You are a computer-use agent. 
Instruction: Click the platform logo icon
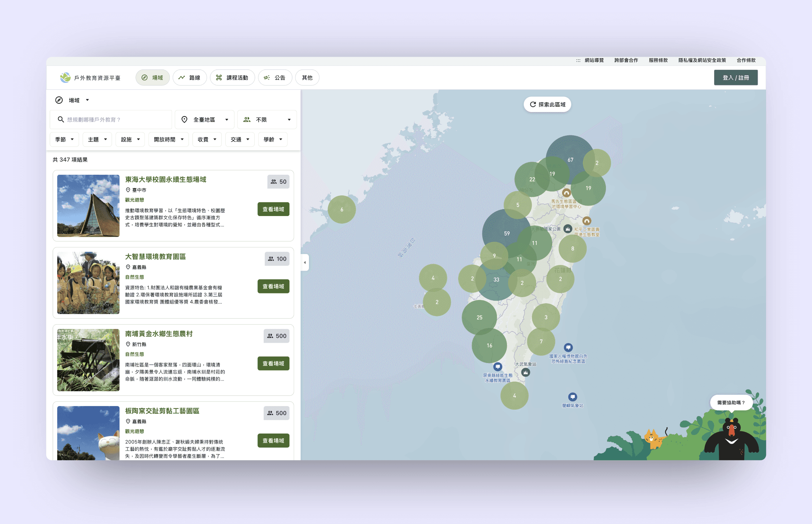[66, 77]
